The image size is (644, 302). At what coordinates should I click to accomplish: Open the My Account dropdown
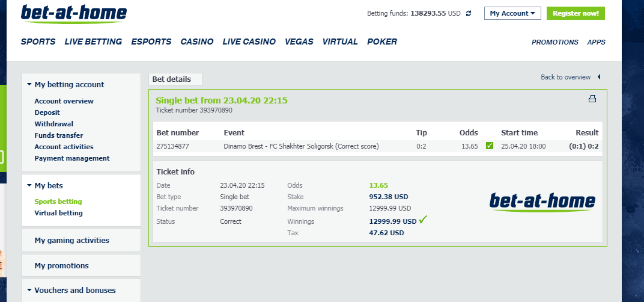(x=512, y=13)
